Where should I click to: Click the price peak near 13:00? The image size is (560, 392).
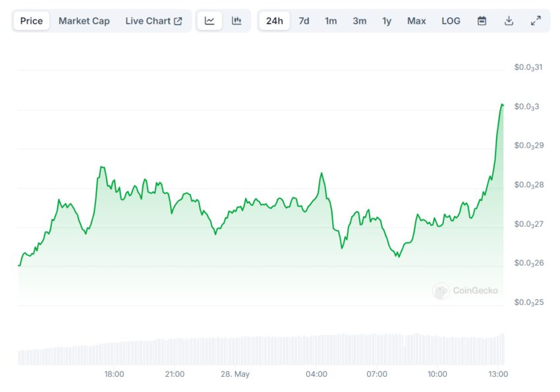[502, 104]
